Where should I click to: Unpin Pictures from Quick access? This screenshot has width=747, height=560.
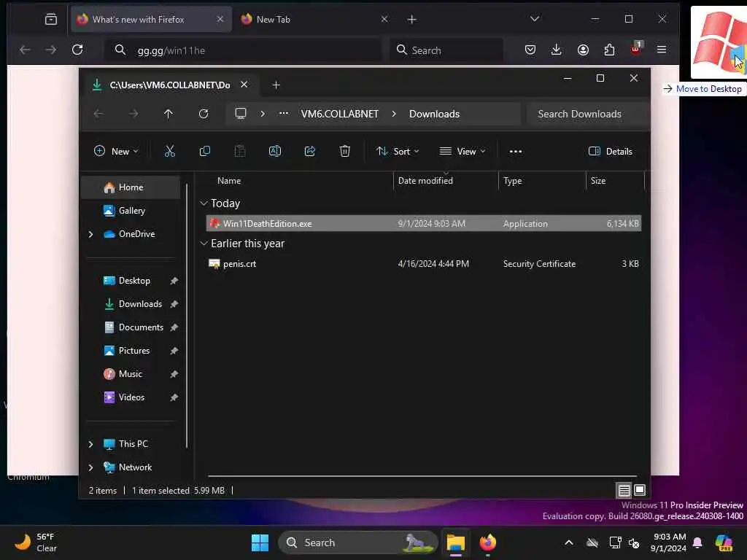click(x=174, y=351)
